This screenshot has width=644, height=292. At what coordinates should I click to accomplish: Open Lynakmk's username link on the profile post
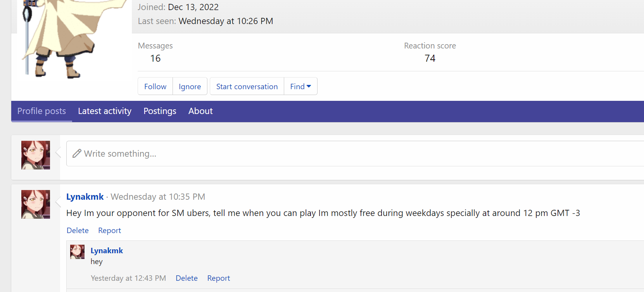click(85, 197)
